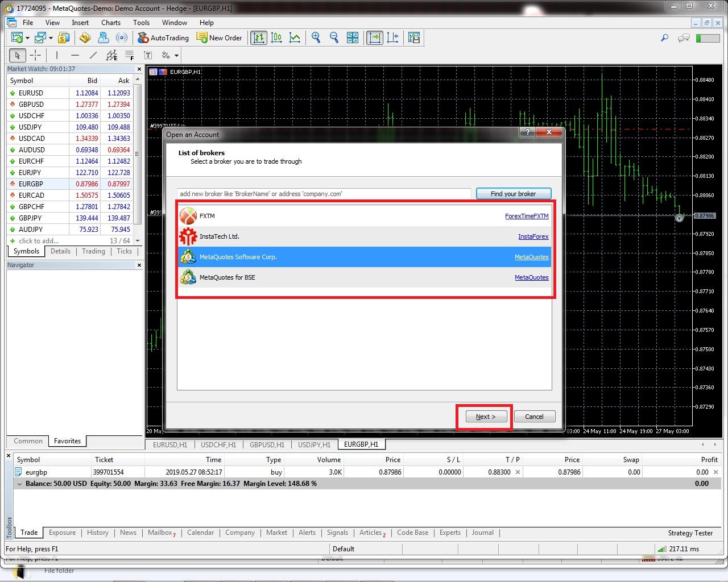This screenshot has height=582, width=728.
Task: Select the InstaTech Ltd. broker row
Action: (x=365, y=236)
